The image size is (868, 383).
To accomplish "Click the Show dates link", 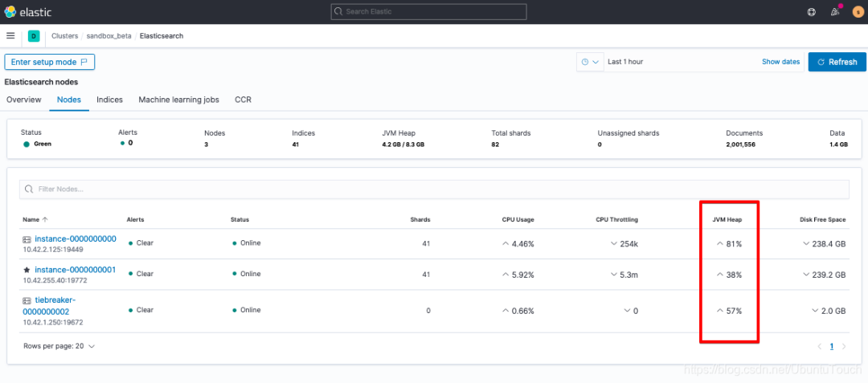I will 780,62.
